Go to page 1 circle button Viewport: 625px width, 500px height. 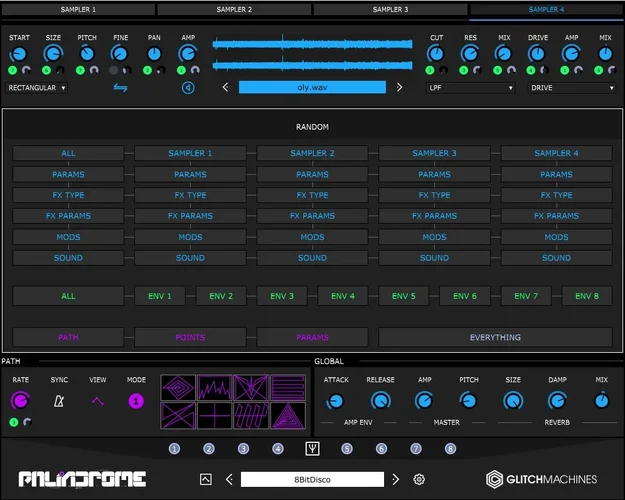(174, 449)
